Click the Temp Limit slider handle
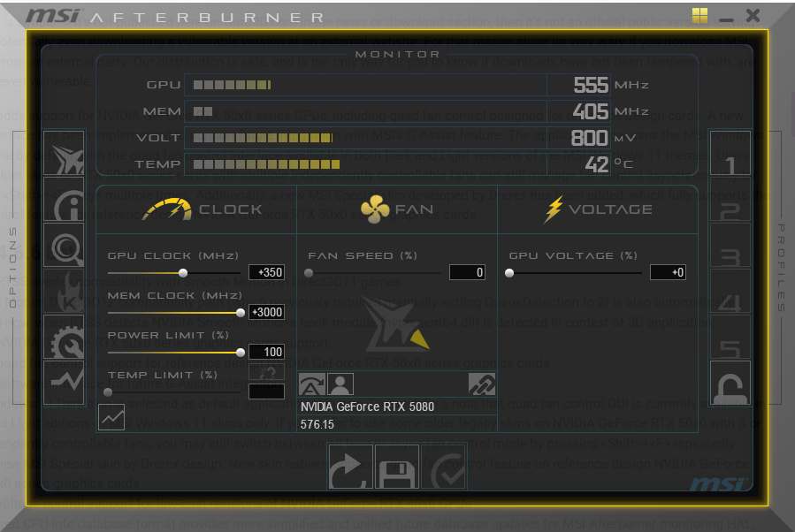The height and width of the screenshot is (532, 795). [108, 392]
